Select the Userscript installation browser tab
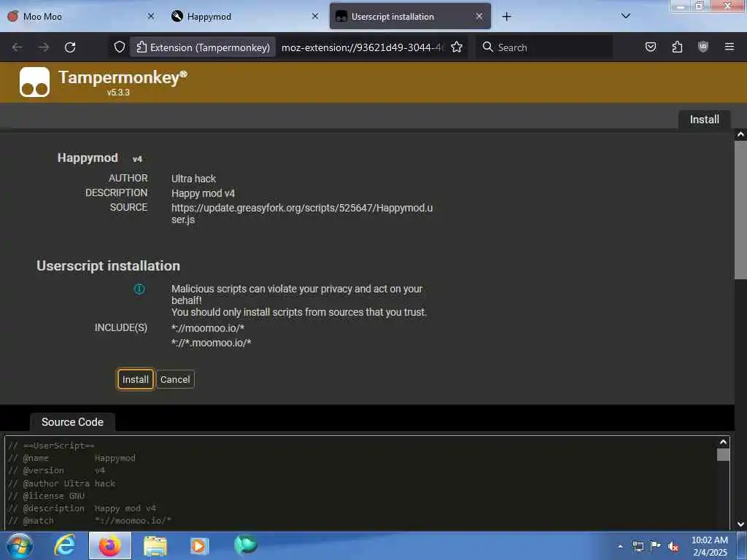 click(x=410, y=16)
